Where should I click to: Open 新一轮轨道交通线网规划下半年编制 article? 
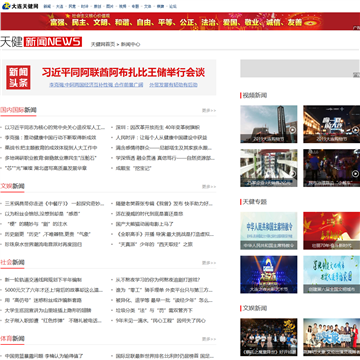click(43, 280)
